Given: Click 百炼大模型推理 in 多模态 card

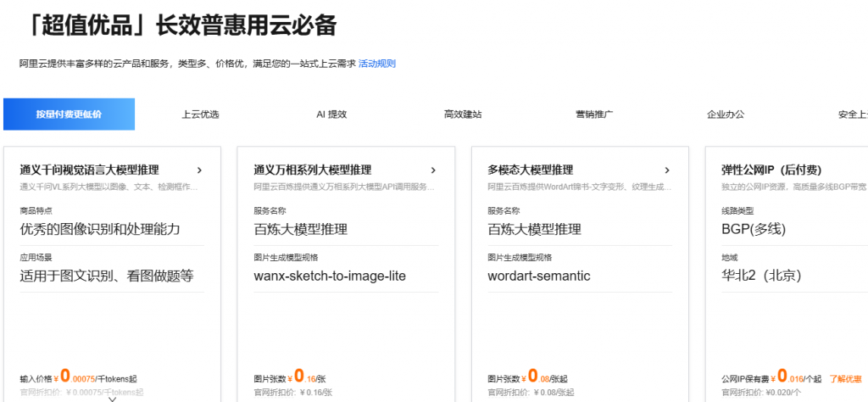Looking at the screenshot, I should click(535, 229).
